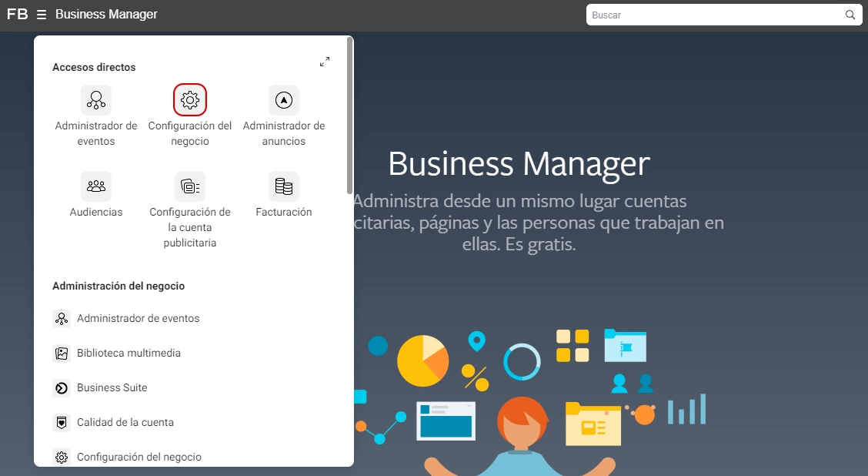Click the pie chart illustration
Image resolution: width=868 pixels, height=476 pixels.
[x=422, y=360]
